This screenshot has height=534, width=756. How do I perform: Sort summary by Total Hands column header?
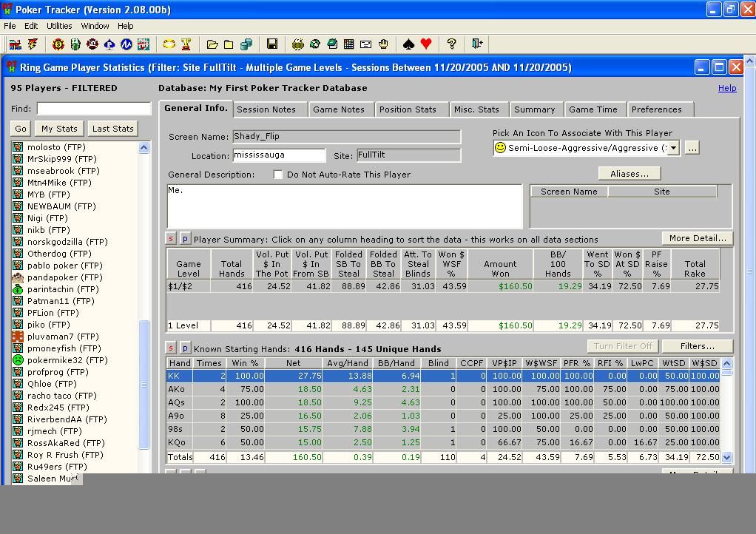tap(232, 264)
